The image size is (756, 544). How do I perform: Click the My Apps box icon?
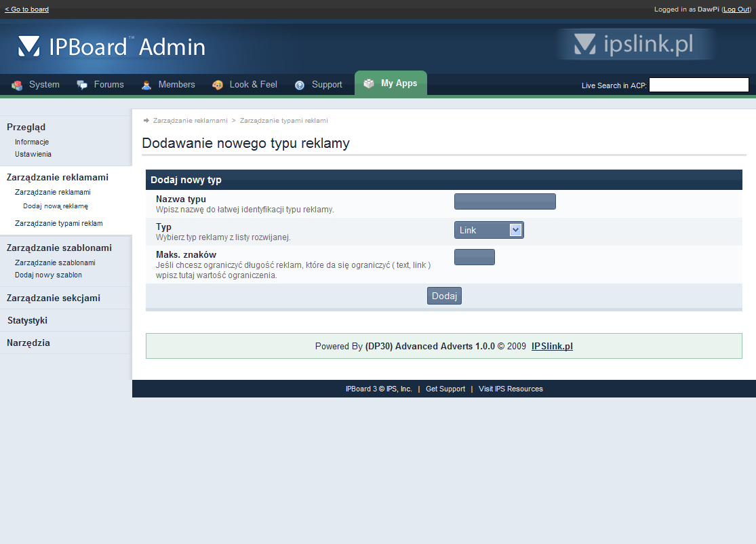(x=369, y=83)
